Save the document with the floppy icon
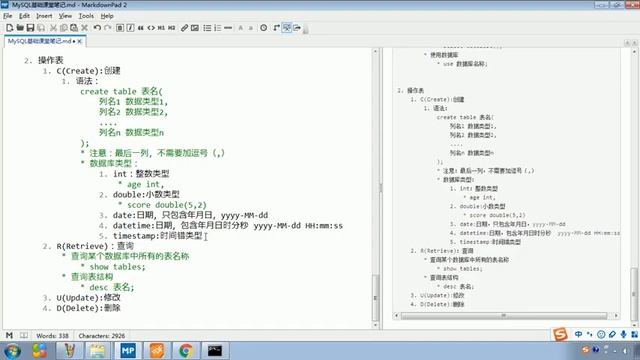The width and height of the screenshot is (640, 360). [x=30, y=28]
